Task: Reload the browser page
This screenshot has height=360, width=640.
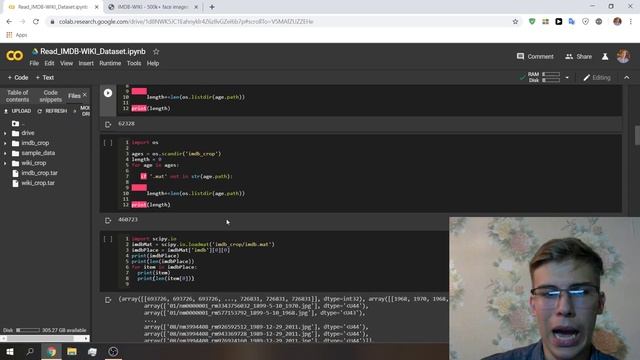Action: 36,22
